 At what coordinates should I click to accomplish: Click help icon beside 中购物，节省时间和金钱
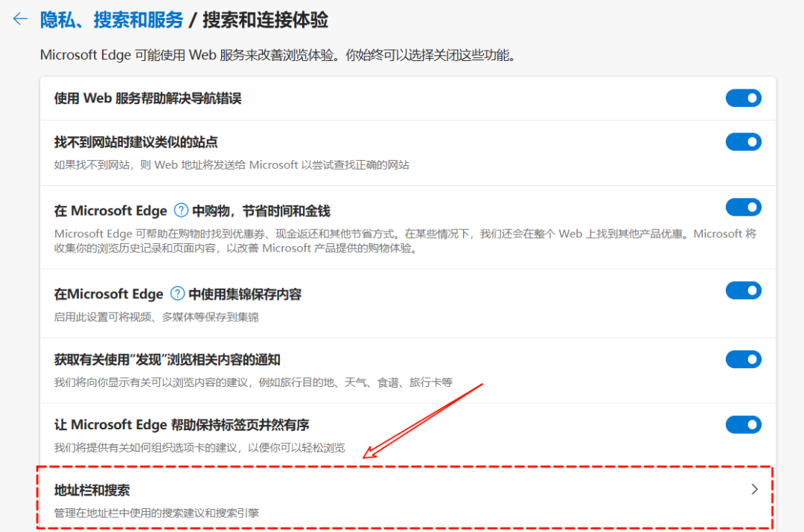pyautogui.click(x=181, y=210)
